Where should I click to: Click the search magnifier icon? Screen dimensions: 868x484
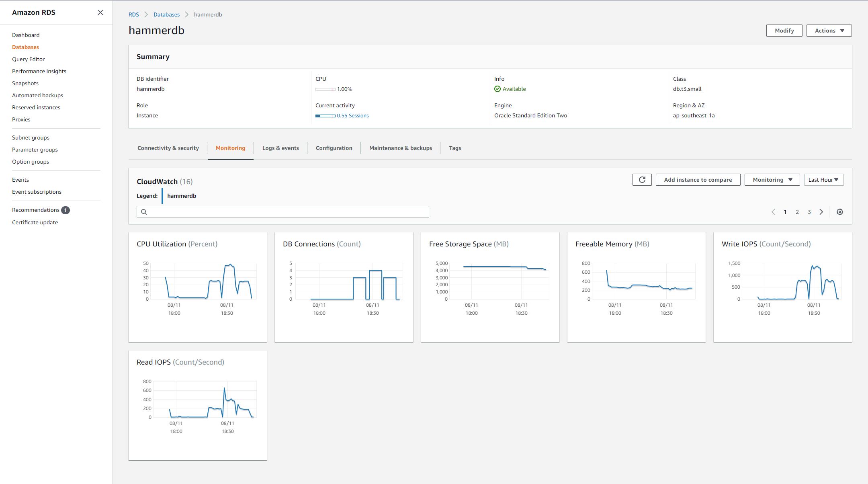point(144,212)
